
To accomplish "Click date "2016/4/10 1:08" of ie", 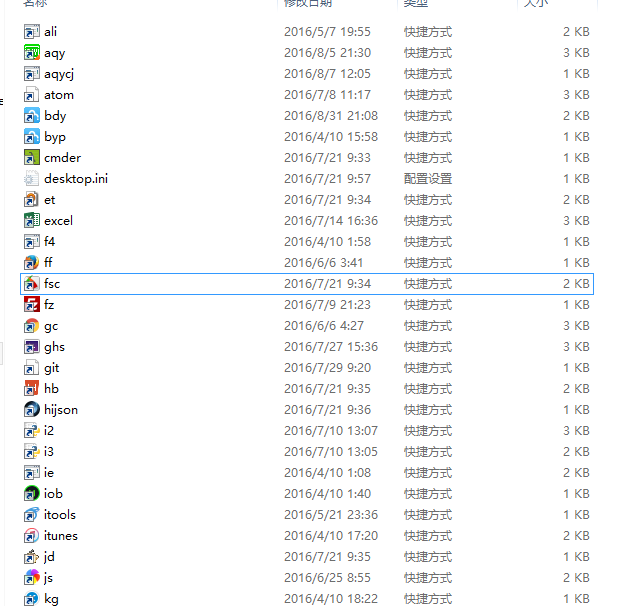I will point(327,473).
